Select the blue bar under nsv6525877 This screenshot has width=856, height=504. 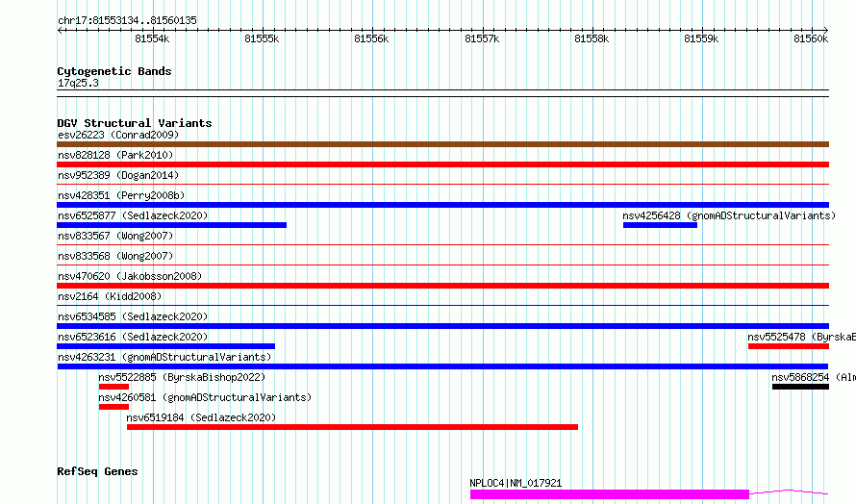click(171, 225)
